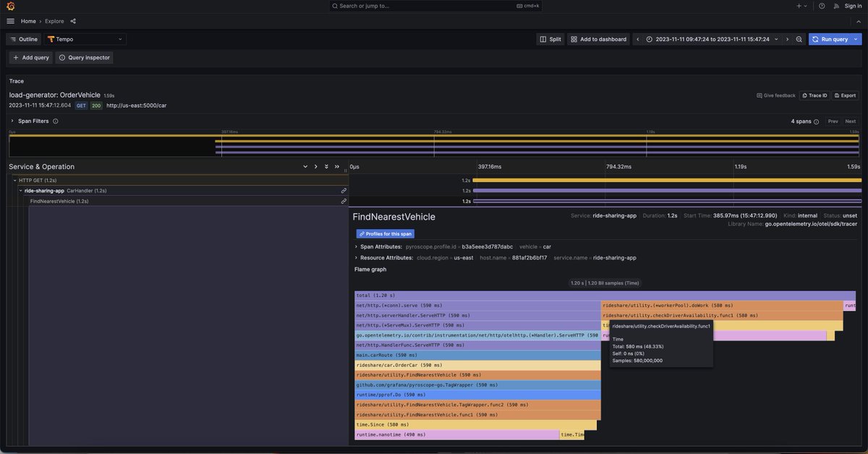The image size is (868, 454).
Task: Click the Trace ID button
Action: pos(814,95)
